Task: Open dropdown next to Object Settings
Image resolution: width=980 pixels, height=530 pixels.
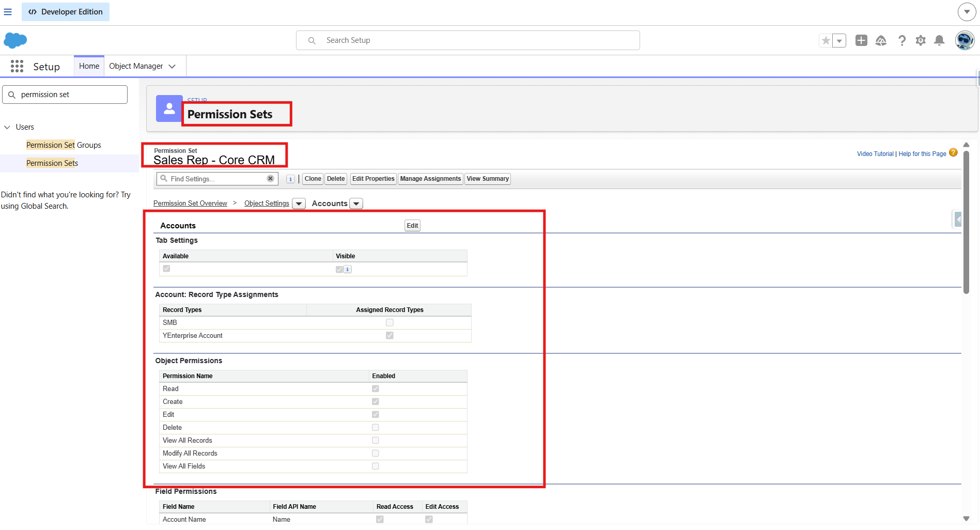Action: pos(299,204)
